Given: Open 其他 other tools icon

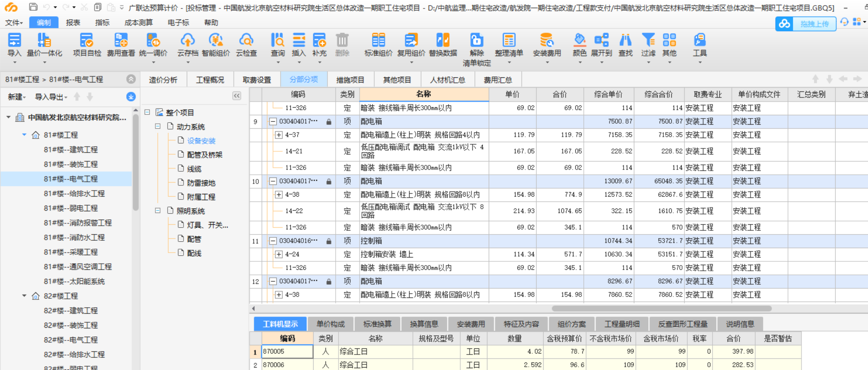Looking at the screenshot, I should click(x=669, y=40).
